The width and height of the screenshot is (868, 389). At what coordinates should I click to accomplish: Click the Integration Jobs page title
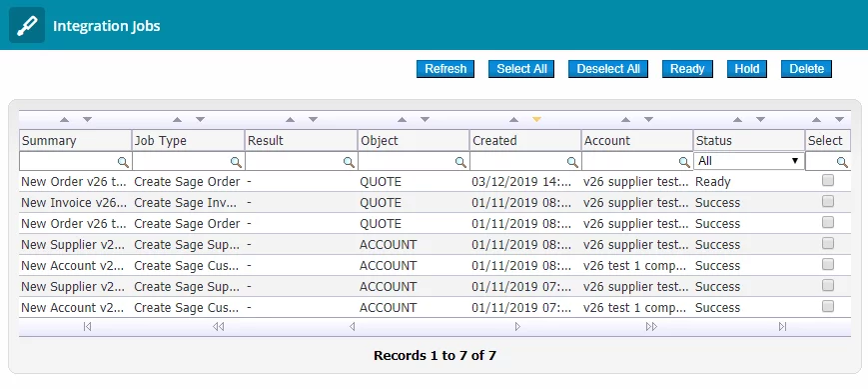pyautogui.click(x=106, y=26)
